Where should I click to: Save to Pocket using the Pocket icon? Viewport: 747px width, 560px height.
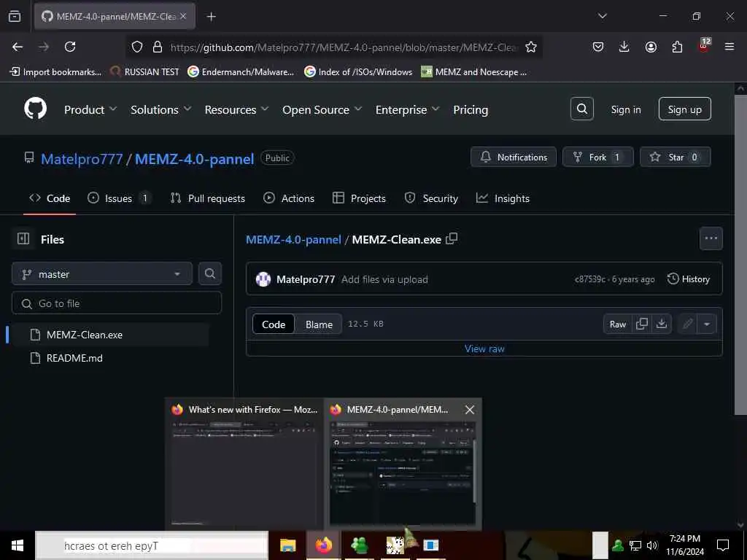pos(598,47)
